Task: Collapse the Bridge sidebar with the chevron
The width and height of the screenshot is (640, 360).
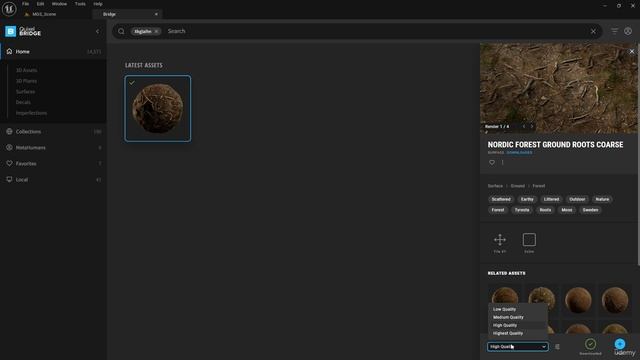Action: point(97,31)
